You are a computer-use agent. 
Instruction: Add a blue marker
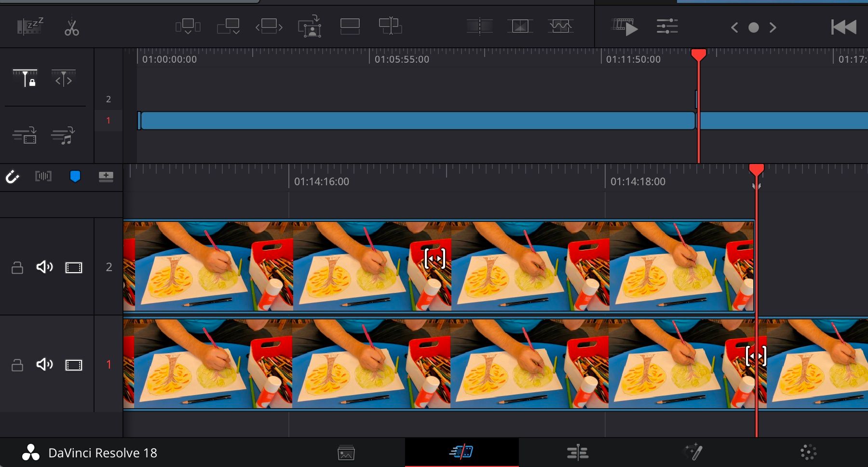coord(75,177)
